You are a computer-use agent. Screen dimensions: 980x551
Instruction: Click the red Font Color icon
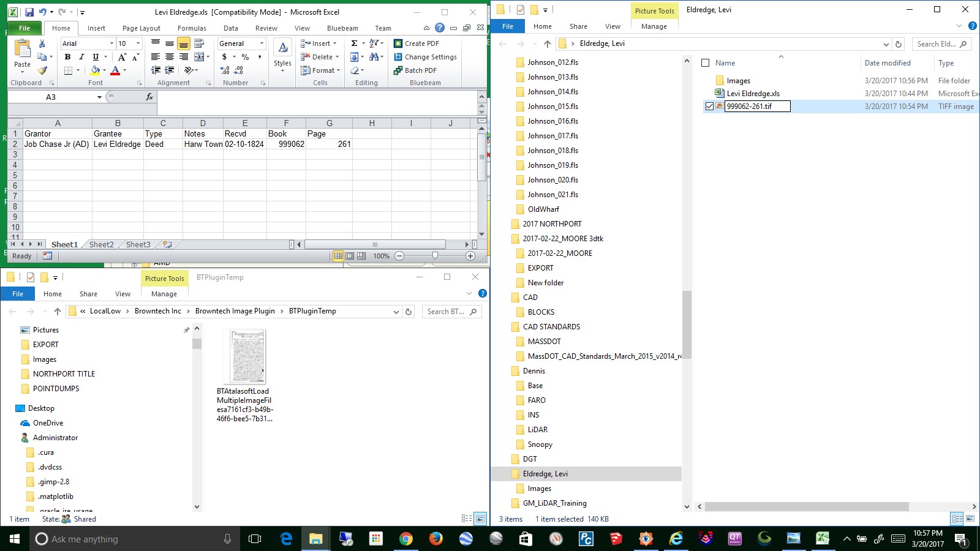click(x=115, y=70)
